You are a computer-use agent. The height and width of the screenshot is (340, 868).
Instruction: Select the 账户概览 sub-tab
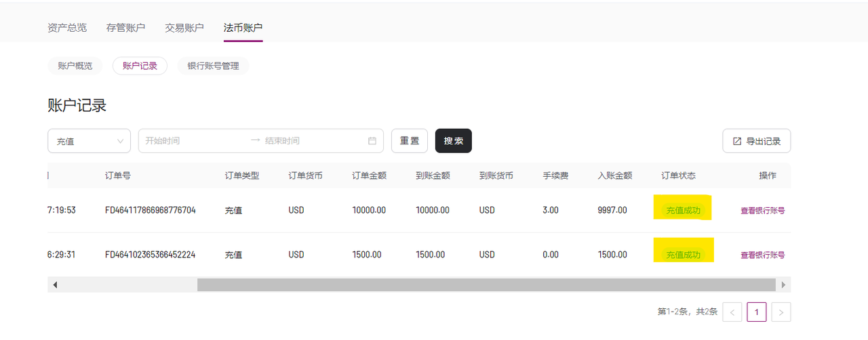click(75, 66)
